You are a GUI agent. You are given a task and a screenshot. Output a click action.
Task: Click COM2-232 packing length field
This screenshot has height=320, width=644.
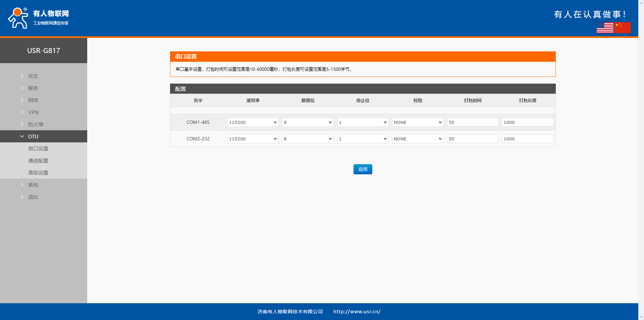[527, 139]
